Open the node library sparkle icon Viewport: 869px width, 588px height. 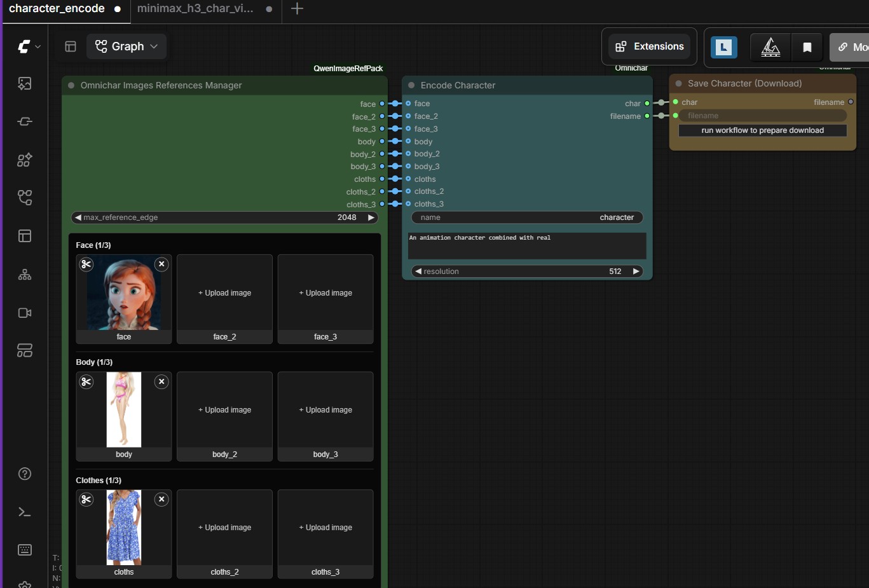[x=25, y=160]
